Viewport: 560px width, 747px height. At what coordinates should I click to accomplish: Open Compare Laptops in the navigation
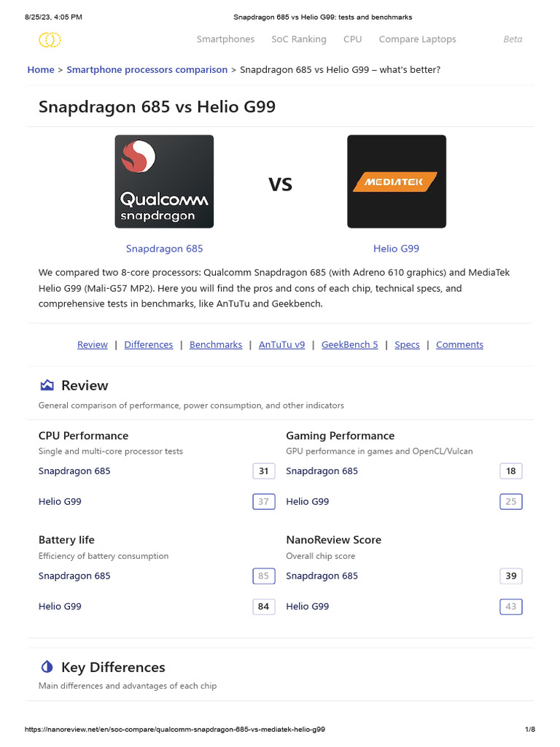point(417,39)
